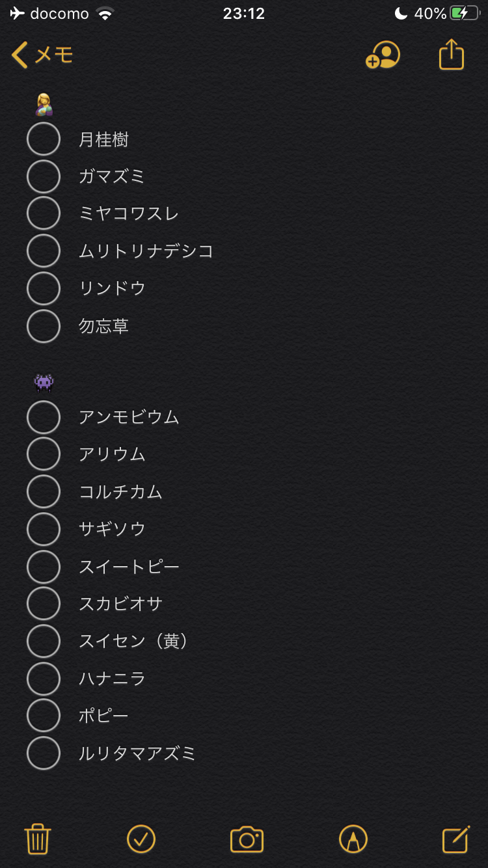Viewport: 488px width, 868px height.
Task: Mark ポピー as done
Action: [x=44, y=716]
